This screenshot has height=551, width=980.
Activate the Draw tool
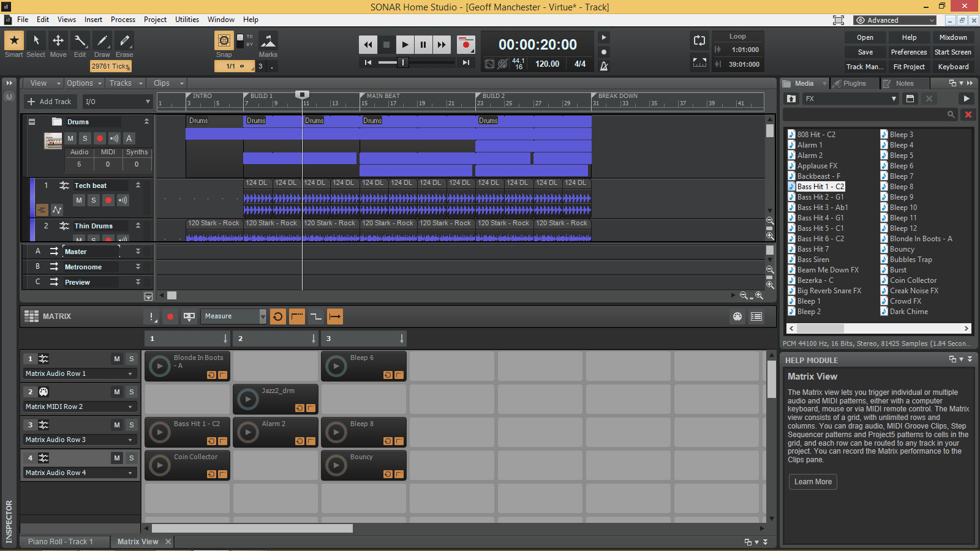[102, 40]
